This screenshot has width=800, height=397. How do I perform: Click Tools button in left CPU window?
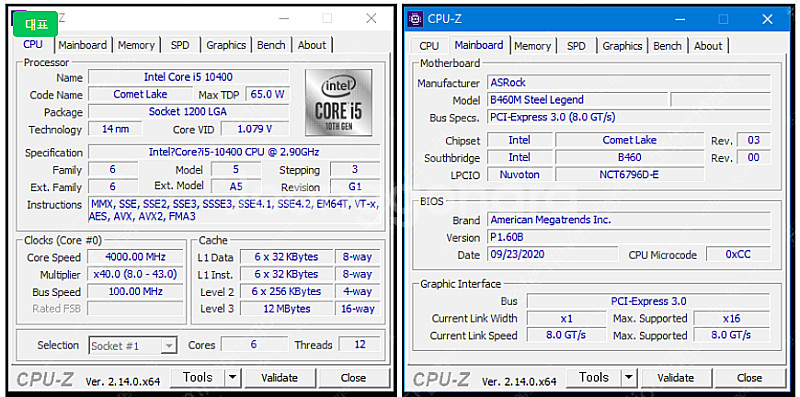coord(197,378)
